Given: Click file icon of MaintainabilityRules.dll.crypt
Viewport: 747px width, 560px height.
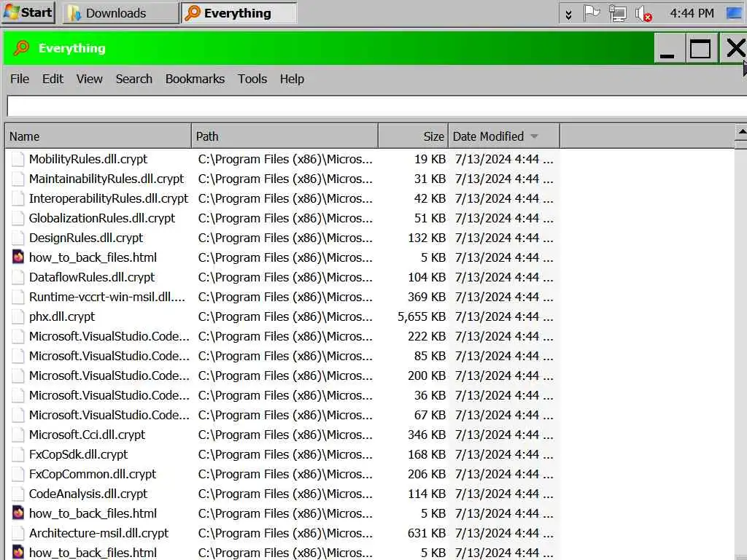Looking at the screenshot, I should tap(18, 179).
